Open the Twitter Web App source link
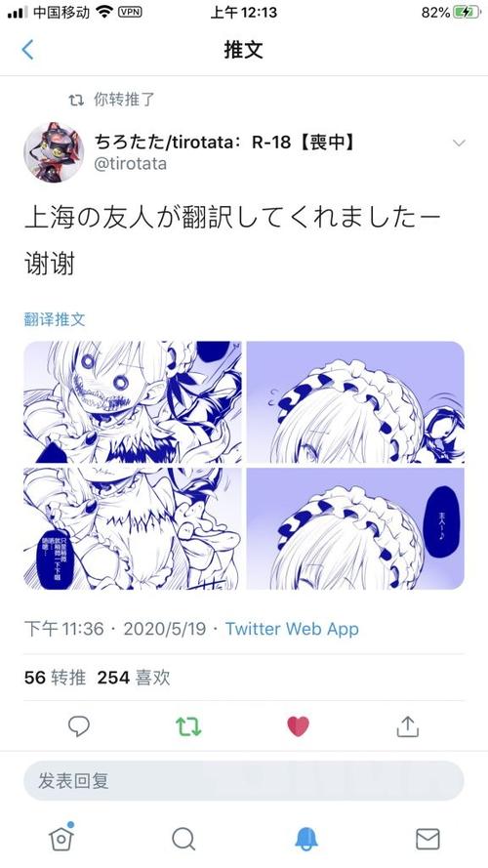The height and width of the screenshot is (868, 488). pyautogui.click(x=292, y=629)
